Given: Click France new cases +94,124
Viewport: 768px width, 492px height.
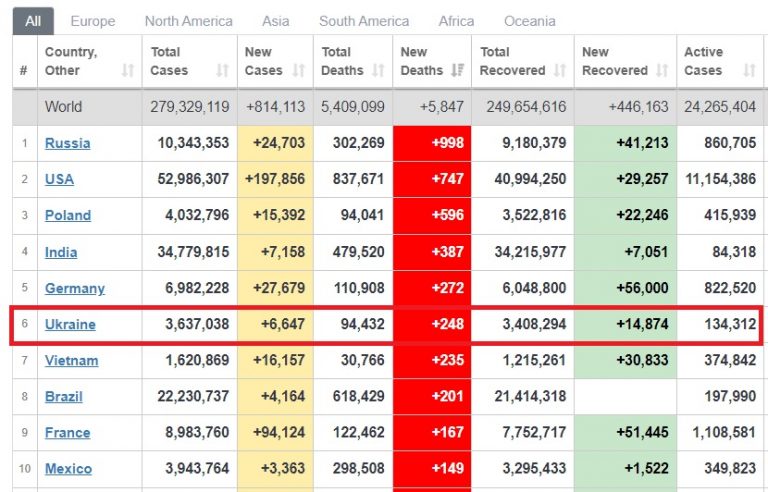Looking at the screenshot, I should [x=279, y=433].
